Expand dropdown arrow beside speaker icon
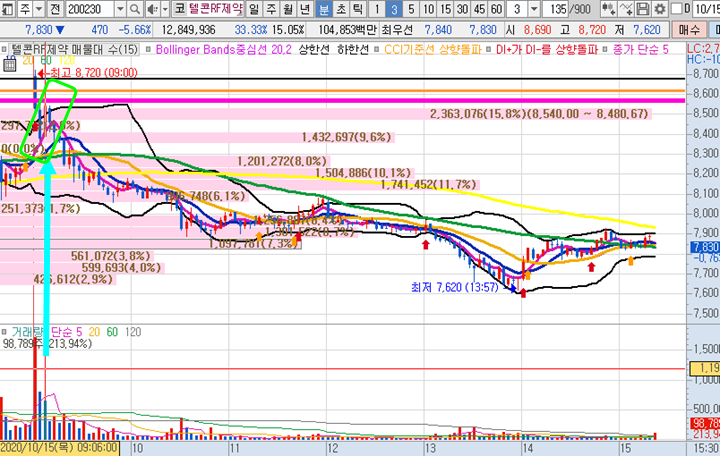This screenshot has height=456, width=720. point(165,8)
